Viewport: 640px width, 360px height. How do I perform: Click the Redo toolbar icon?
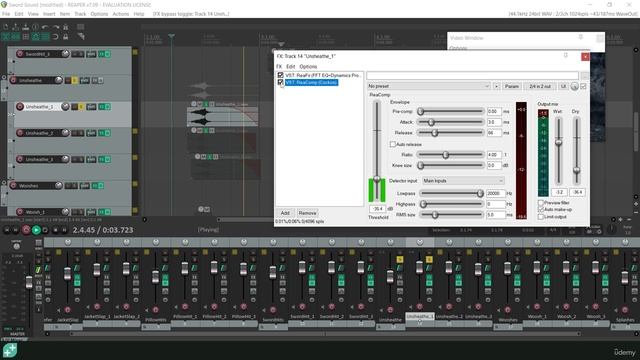56,27
